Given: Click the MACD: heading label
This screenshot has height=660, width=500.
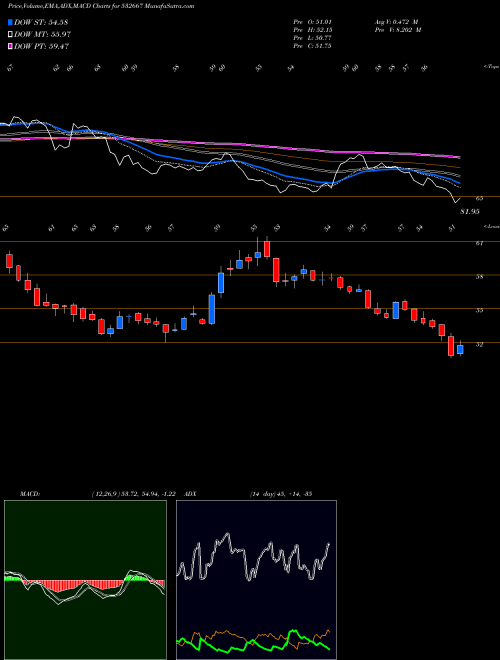Looking at the screenshot, I should pyautogui.click(x=30, y=494).
